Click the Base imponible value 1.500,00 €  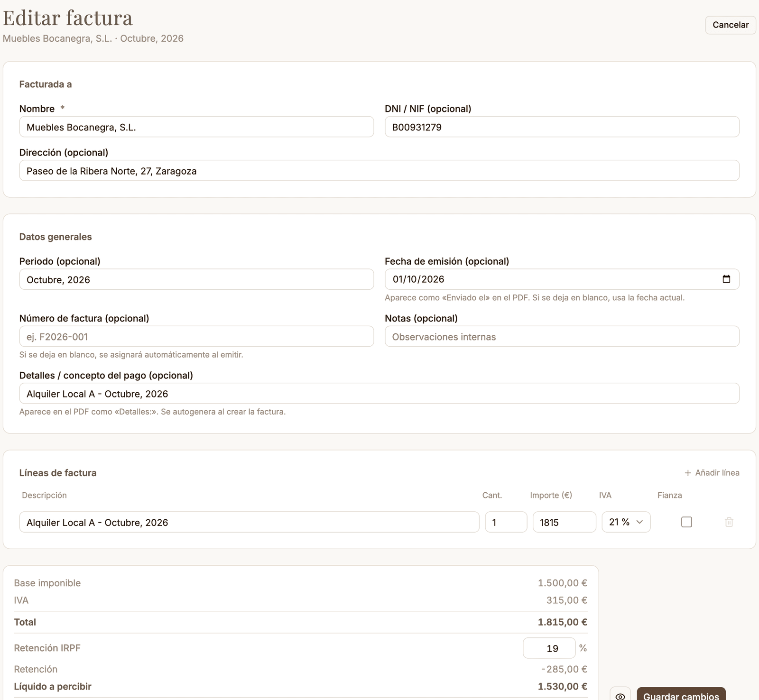(x=563, y=583)
